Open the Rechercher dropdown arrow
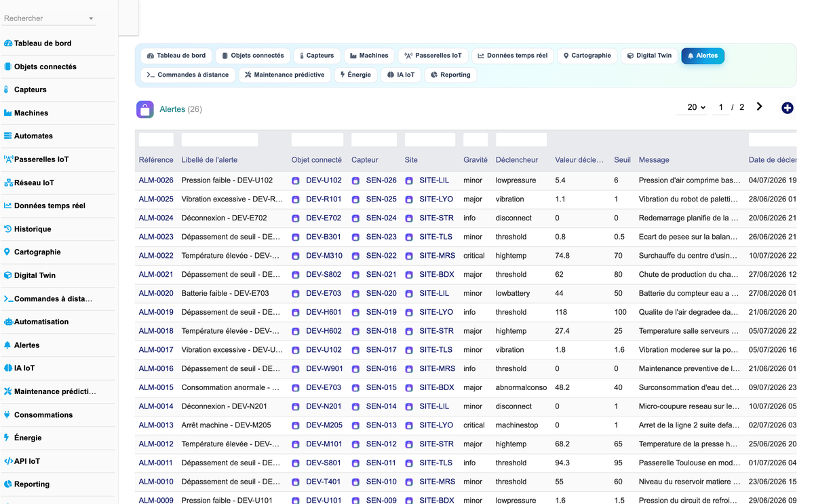814x504 pixels. click(x=91, y=19)
